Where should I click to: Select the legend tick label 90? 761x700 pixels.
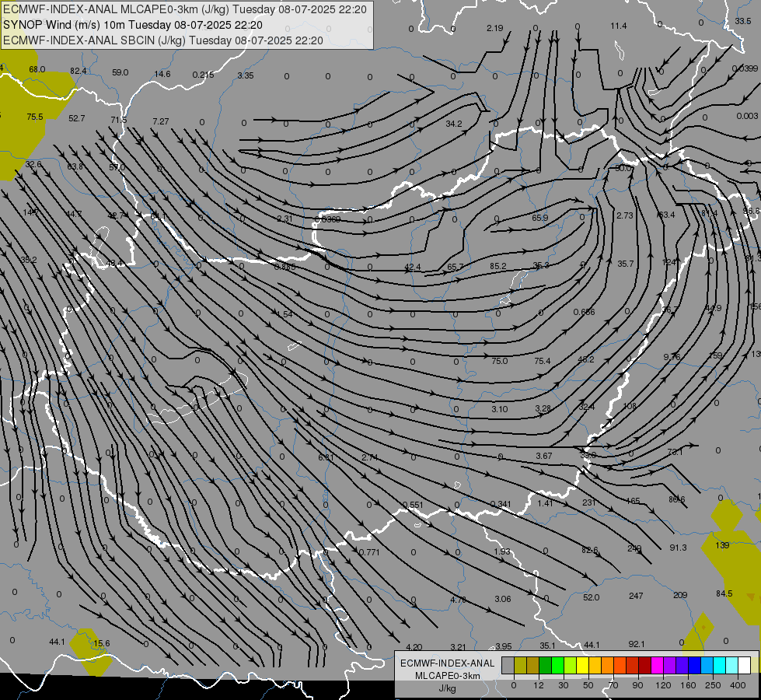click(637, 685)
